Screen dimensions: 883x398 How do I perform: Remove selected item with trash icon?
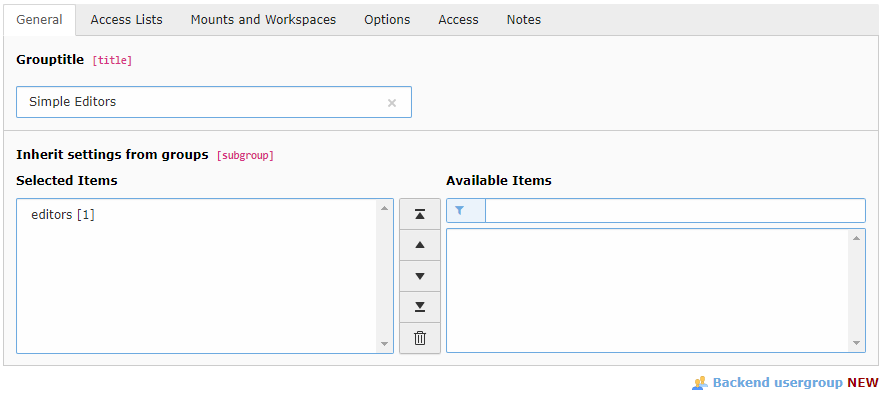(x=420, y=338)
